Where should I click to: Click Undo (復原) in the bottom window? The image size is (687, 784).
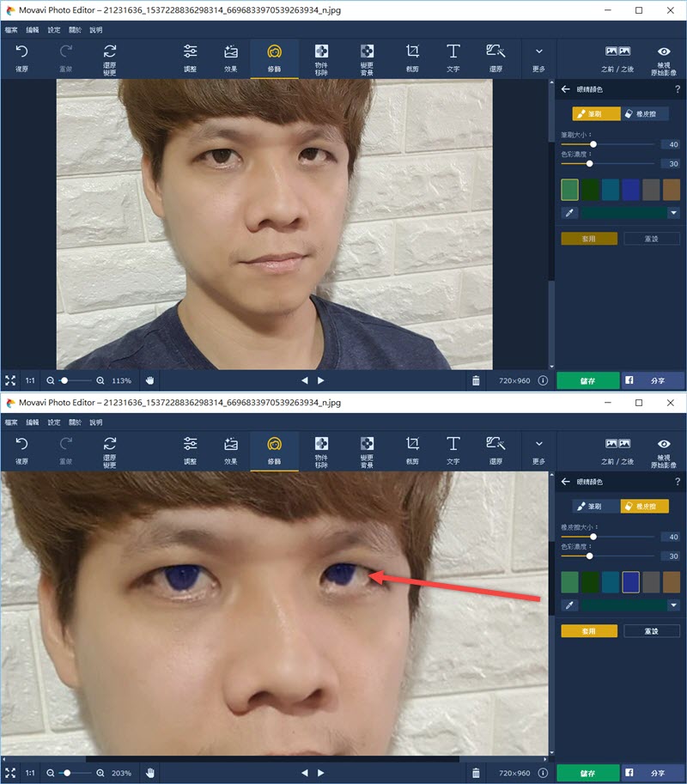tap(21, 451)
